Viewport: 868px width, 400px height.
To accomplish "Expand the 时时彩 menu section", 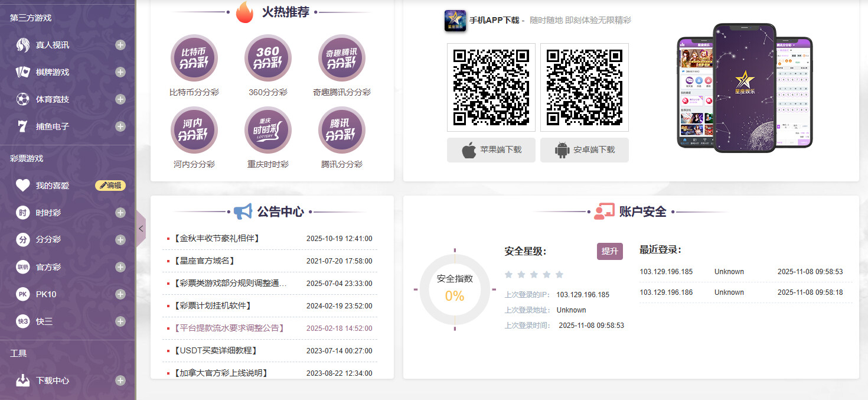I will 120,213.
